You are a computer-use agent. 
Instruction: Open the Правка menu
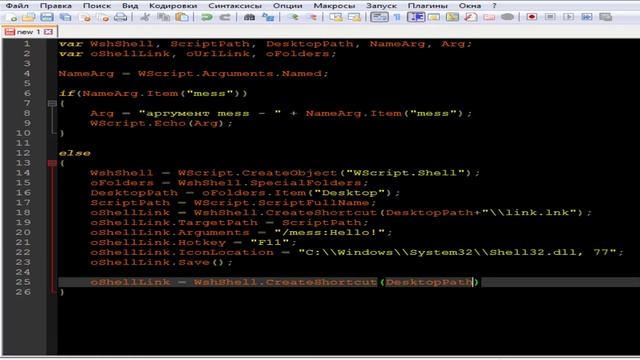pyautogui.click(x=56, y=5)
